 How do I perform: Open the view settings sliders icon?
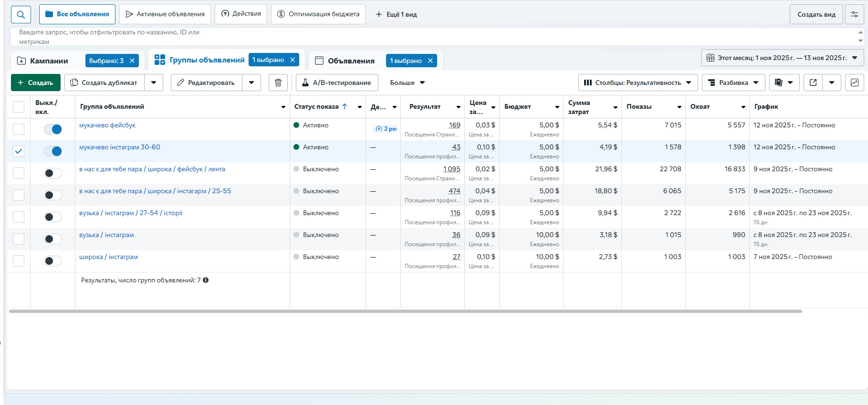(x=855, y=14)
